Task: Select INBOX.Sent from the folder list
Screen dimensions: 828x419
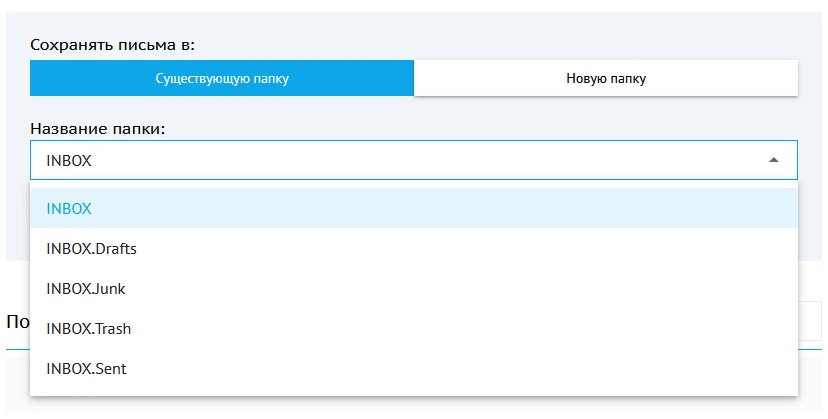Action: tap(86, 369)
